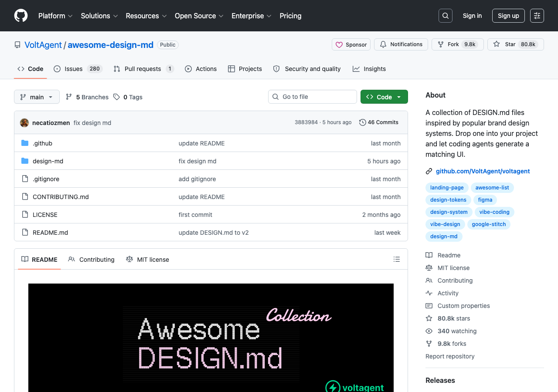Image resolution: width=558 pixels, height=392 pixels.
Task: Click the repository icon before VoltAgent
Action: [x=17, y=45]
